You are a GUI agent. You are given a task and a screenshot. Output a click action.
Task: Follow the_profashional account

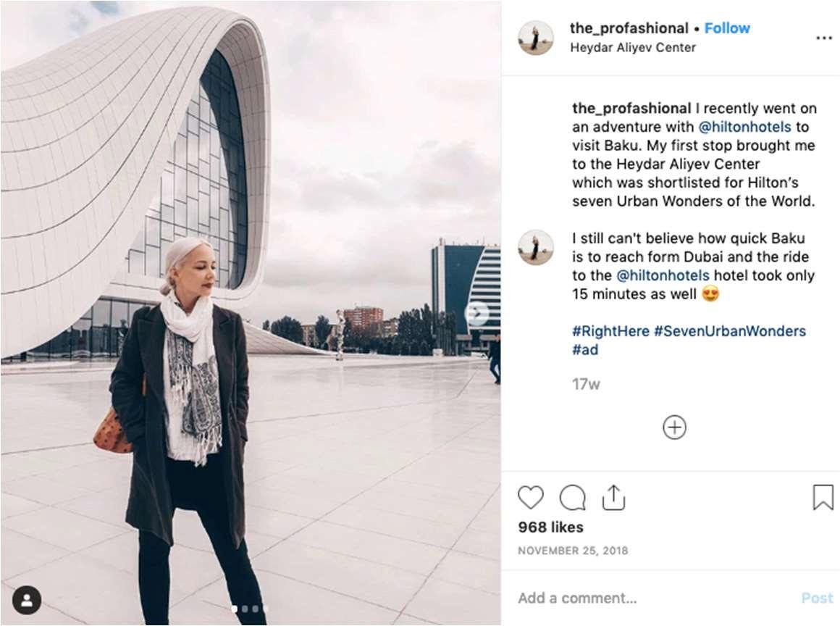point(727,28)
